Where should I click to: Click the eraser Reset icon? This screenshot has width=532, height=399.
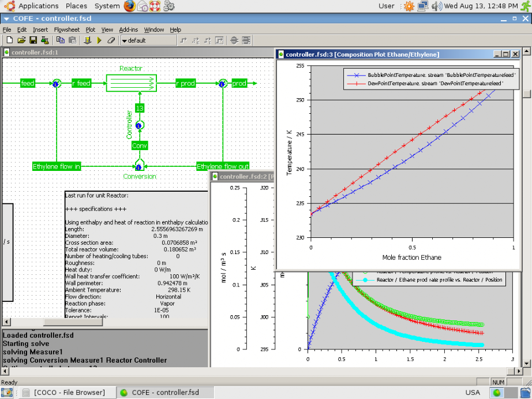click(x=111, y=40)
